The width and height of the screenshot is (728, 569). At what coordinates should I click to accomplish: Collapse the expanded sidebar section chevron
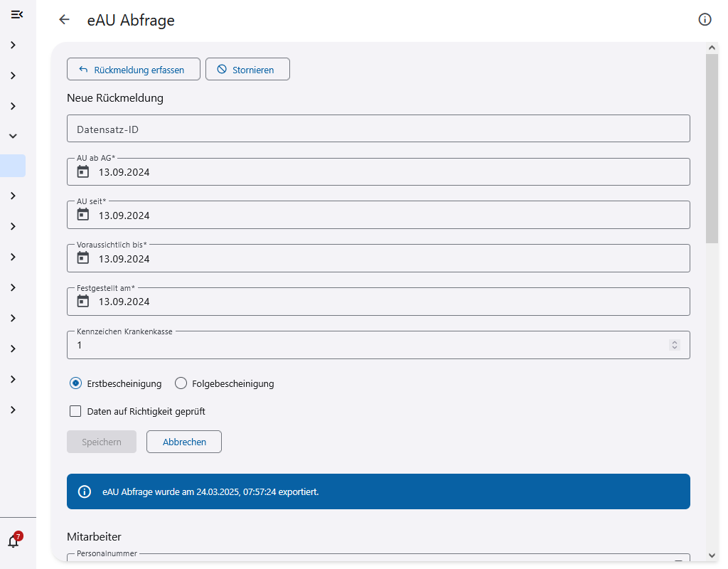pyautogui.click(x=13, y=136)
